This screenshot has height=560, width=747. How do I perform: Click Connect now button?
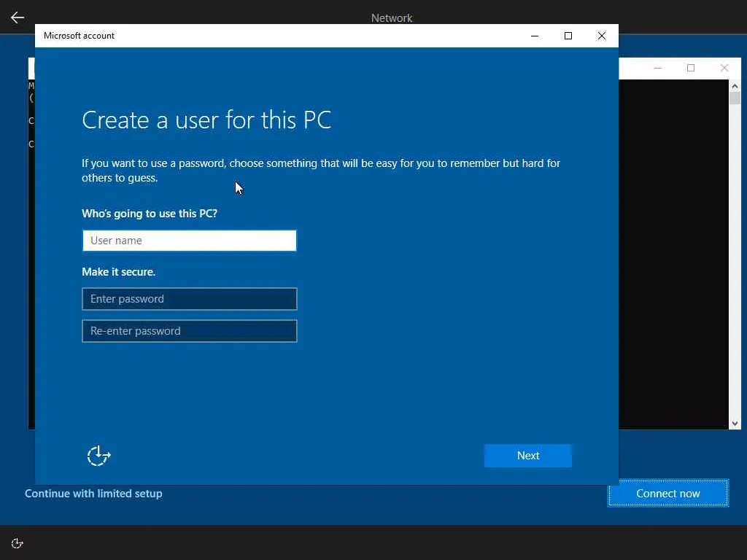[x=668, y=494]
